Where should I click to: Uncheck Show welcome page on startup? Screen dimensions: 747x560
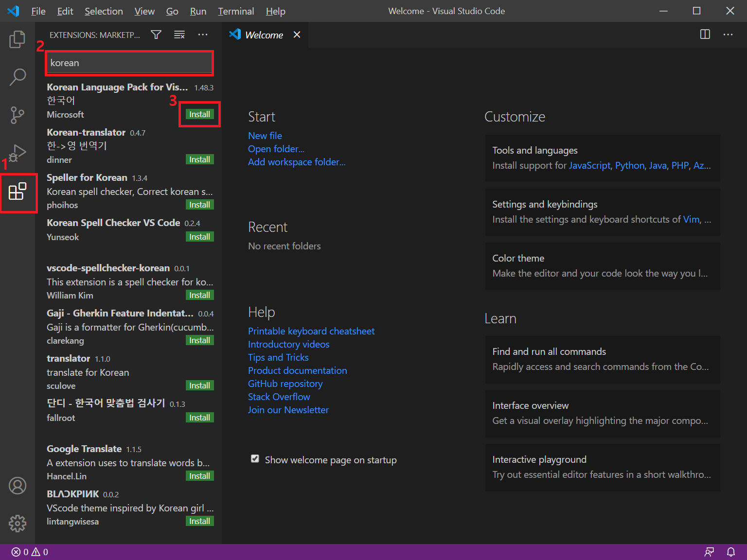pos(255,459)
